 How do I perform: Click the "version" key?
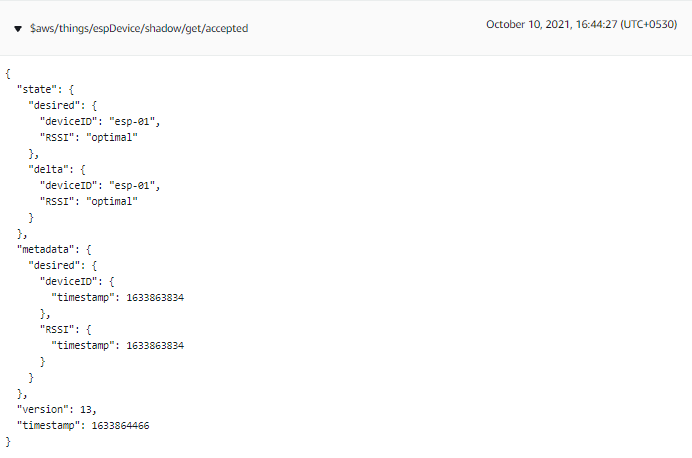(42, 409)
